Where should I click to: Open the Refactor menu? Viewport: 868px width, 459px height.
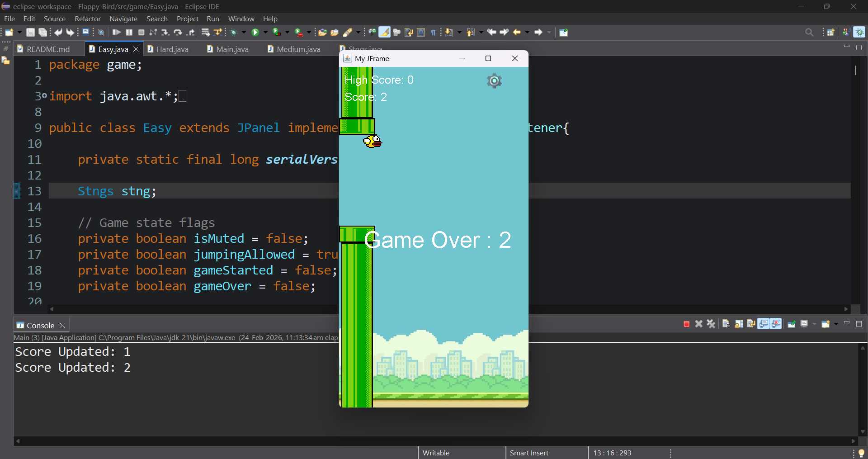pos(87,19)
